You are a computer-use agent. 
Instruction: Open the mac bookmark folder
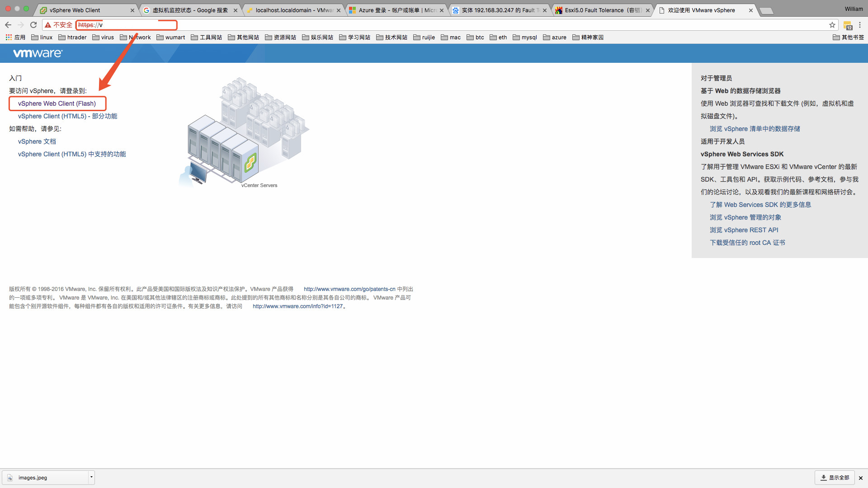[x=451, y=38]
